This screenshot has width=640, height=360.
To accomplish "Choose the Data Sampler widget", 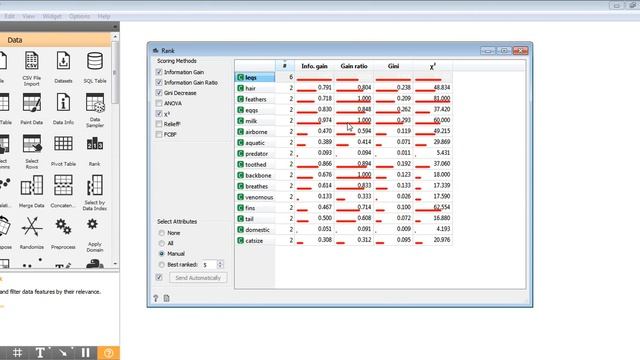I will [x=95, y=109].
